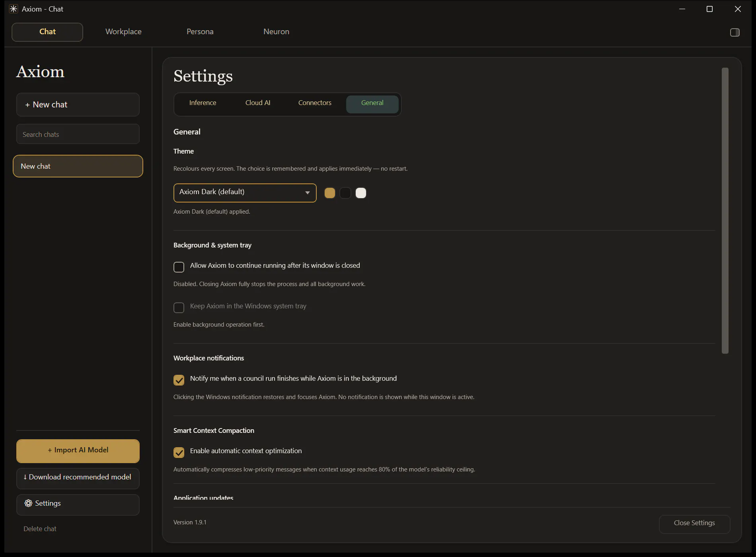Toggle the side panel icon at top right

(x=735, y=32)
